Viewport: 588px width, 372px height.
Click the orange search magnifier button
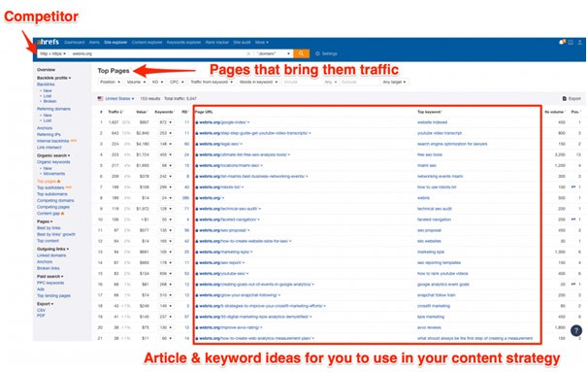click(x=301, y=53)
